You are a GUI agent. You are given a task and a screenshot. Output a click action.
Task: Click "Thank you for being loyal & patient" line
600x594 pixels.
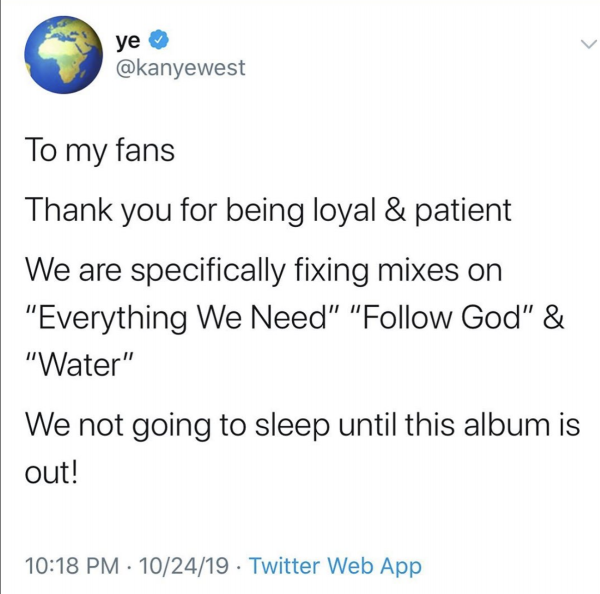tap(268, 210)
